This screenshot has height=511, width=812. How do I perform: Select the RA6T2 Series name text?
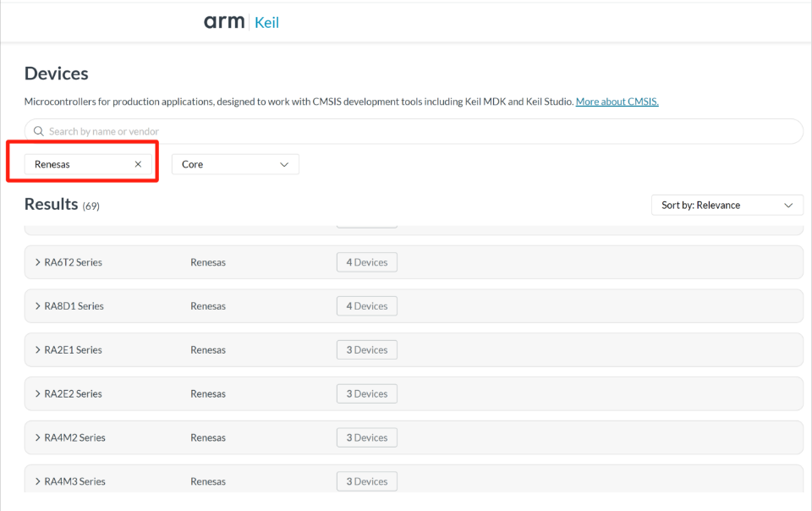click(x=73, y=262)
